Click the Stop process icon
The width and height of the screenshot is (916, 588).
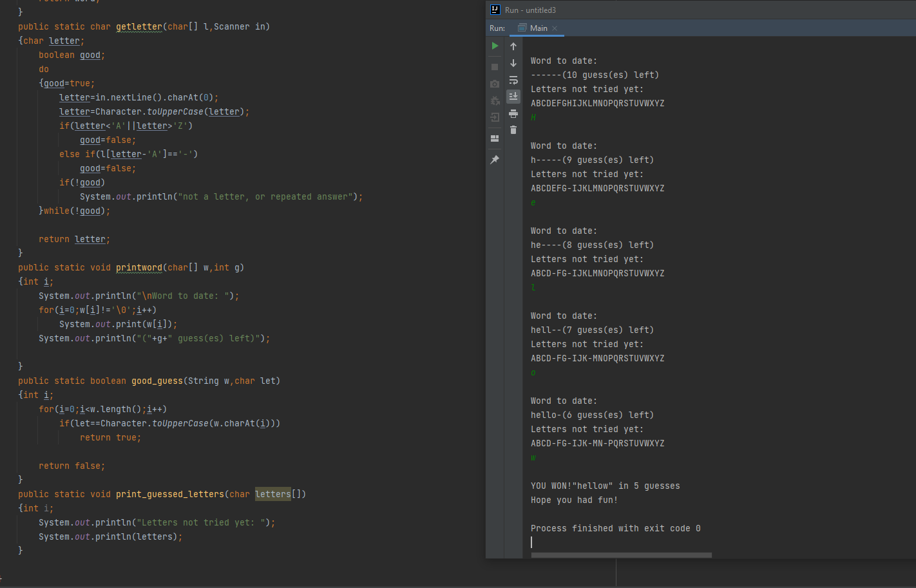tap(495, 66)
